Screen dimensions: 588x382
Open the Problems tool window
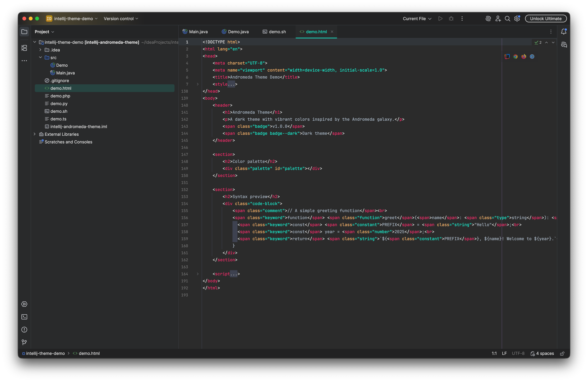tap(24, 330)
